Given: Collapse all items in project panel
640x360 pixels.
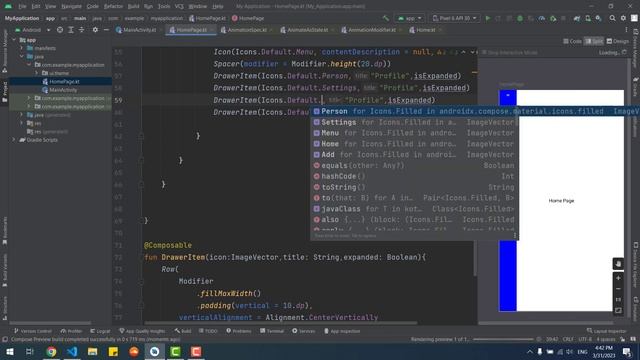Looking at the screenshot, I should click(x=82, y=30).
